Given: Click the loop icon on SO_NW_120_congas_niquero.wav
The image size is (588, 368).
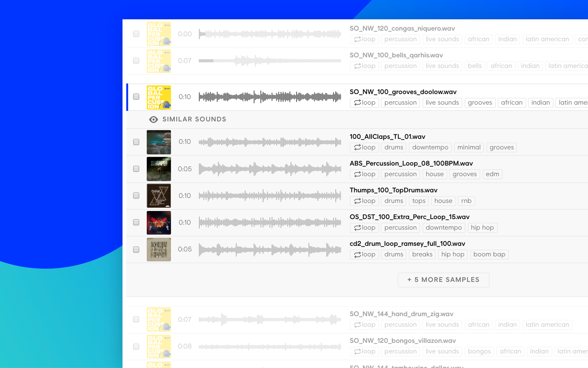Looking at the screenshot, I should [358, 39].
